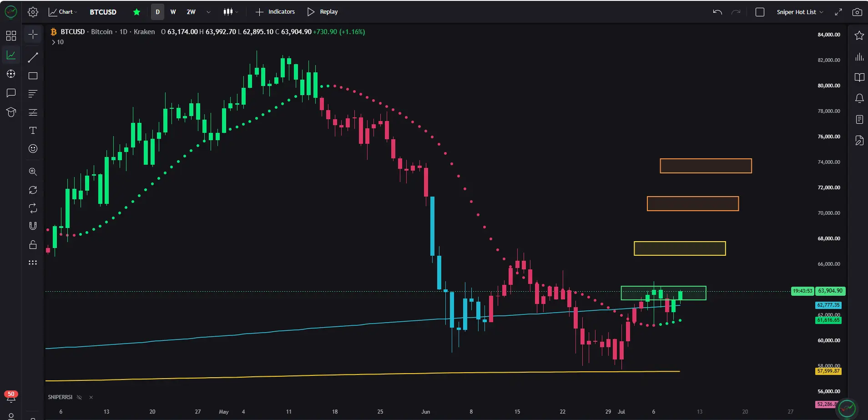Image resolution: width=868 pixels, height=420 pixels.
Task: Toggle magnet mode for drawings
Action: [x=33, y=226]
